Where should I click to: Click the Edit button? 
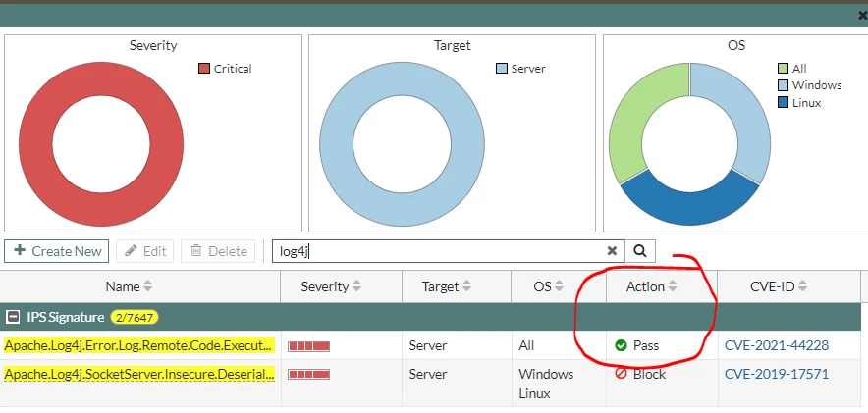145,251
